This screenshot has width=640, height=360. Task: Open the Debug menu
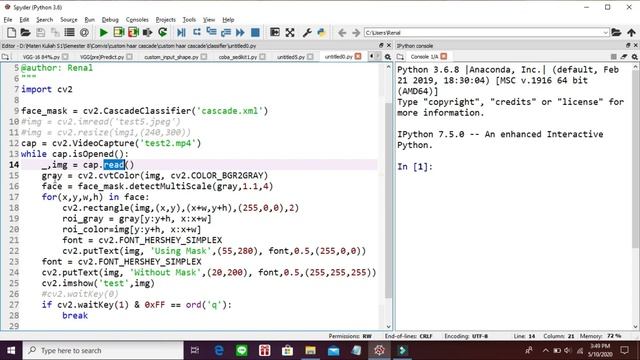110,20
